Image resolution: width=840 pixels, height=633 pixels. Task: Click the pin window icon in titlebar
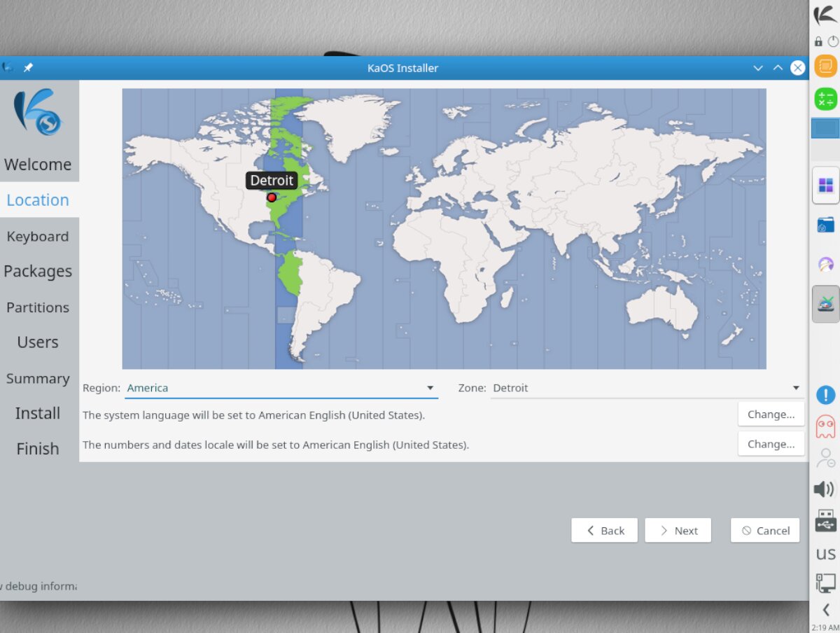28,68
